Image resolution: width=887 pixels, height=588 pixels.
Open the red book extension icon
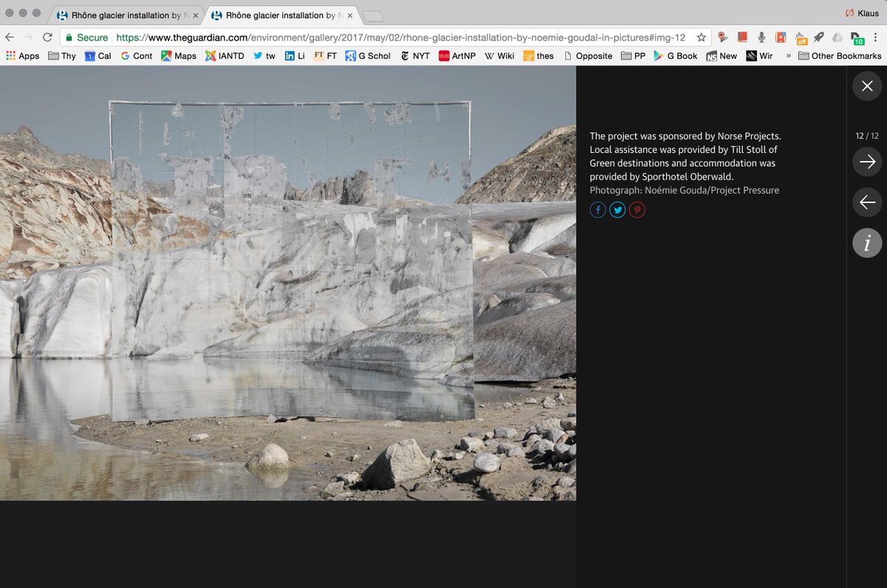tap(741, 37)
